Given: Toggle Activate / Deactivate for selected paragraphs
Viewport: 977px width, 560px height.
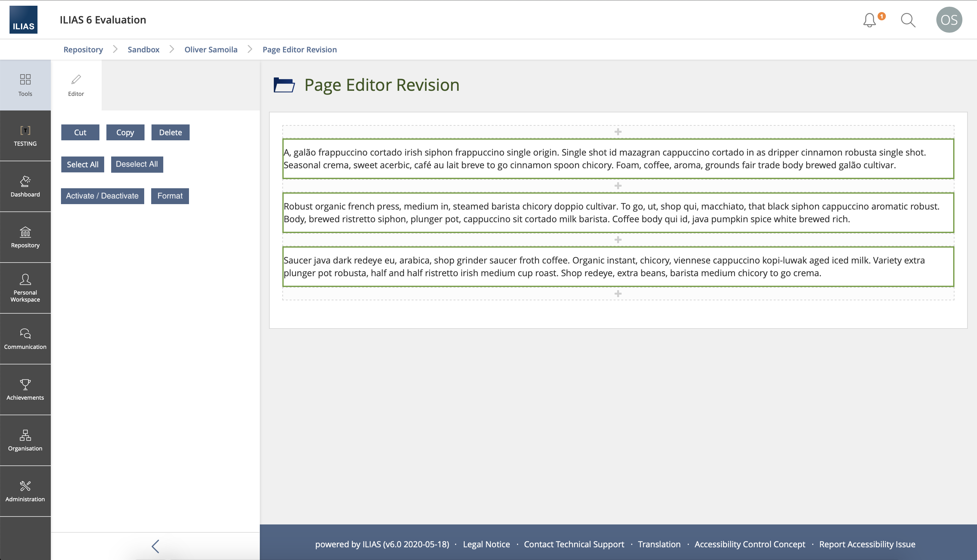Looking at the screenshot, I should point(102,196).
